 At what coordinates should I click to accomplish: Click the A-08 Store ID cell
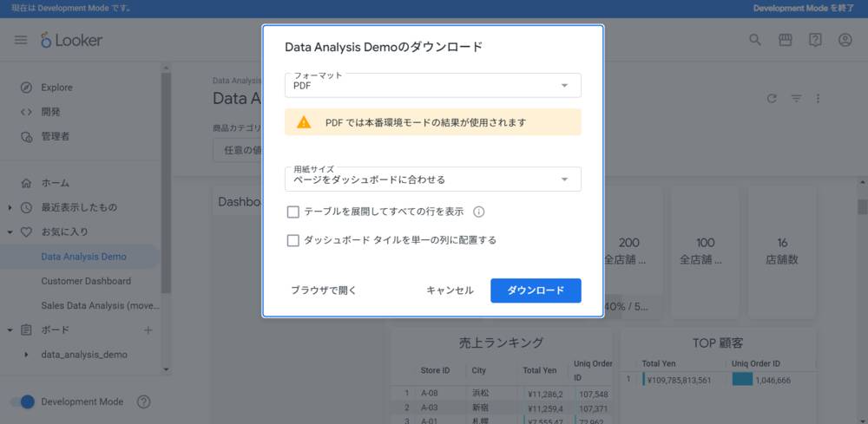click(x=429, y=394)
